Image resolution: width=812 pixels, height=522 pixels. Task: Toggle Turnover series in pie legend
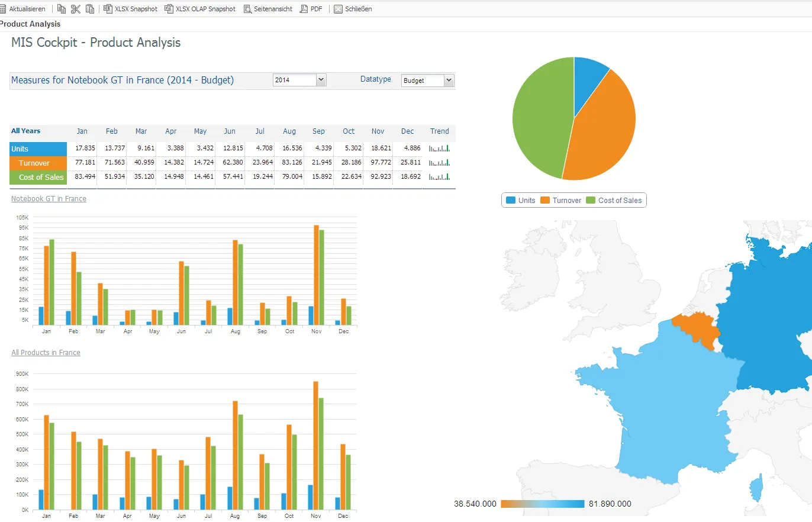[x=561, y=201]
